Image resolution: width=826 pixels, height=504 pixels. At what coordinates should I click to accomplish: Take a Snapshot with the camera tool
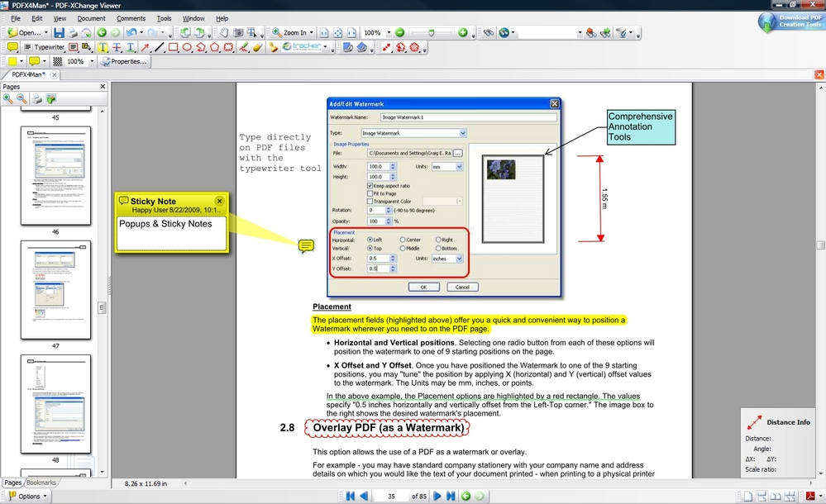point(238,32)
